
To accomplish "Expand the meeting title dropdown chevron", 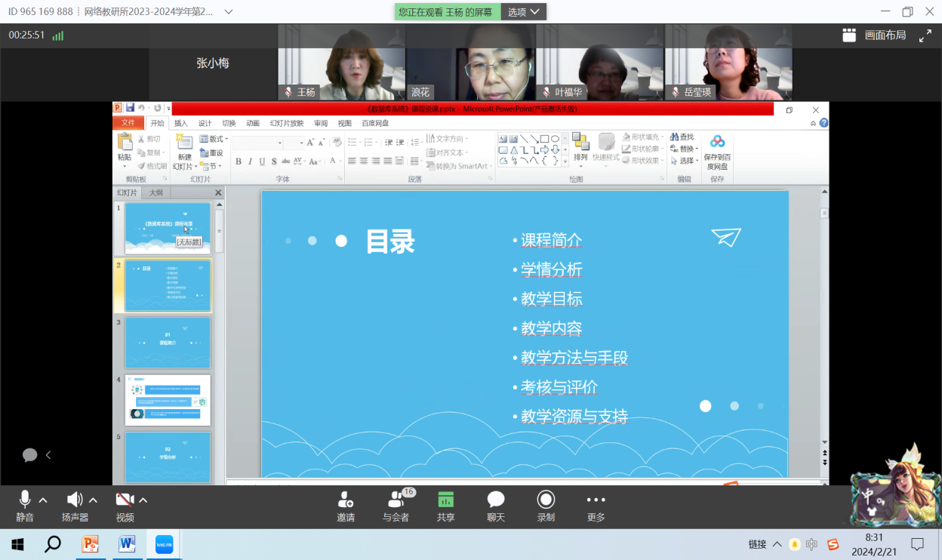I will click(229, 12).
